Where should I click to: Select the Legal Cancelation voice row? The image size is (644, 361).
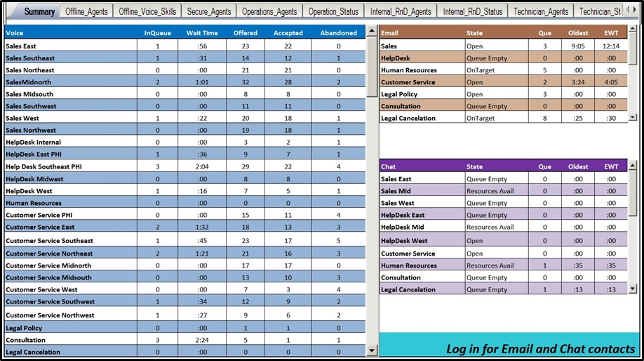(185, 352)
